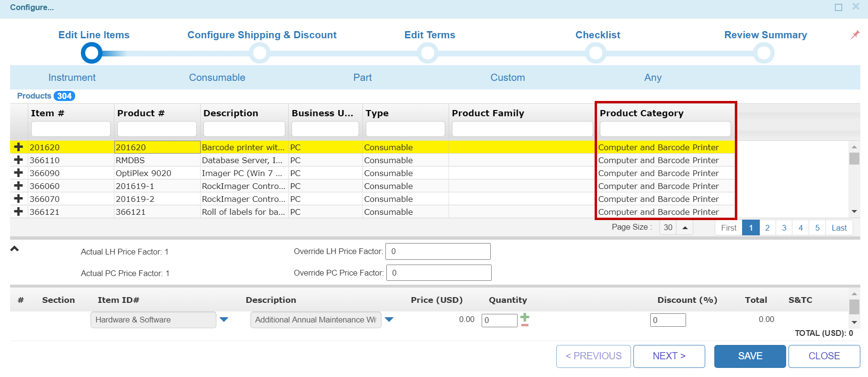Add line item with green plus icon
The width and height of the screenshot is (868, 377).
click(525, 317)
